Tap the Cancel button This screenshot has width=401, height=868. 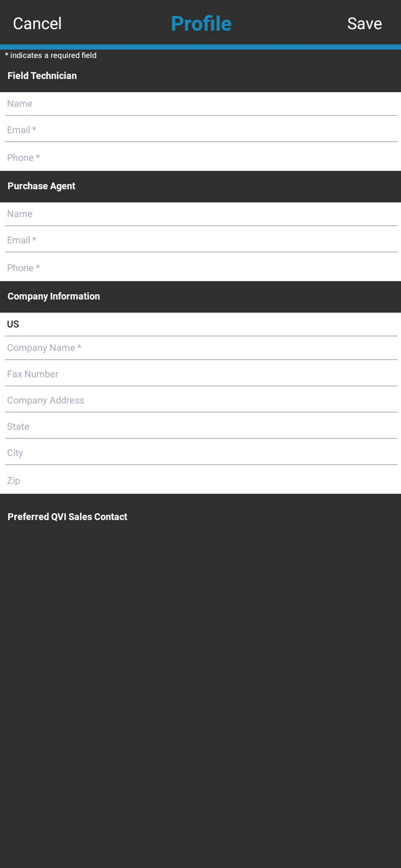37,24
